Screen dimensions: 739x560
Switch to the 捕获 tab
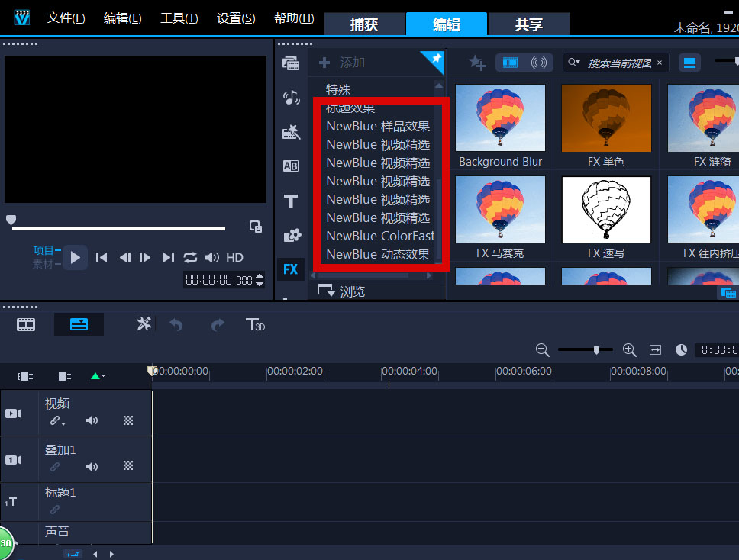364,24
